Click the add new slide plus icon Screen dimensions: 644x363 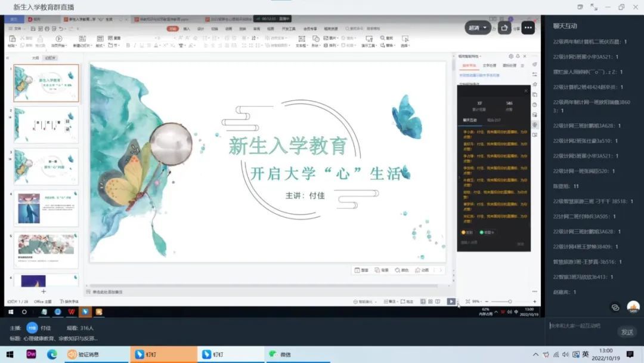(x=44, y=291)
